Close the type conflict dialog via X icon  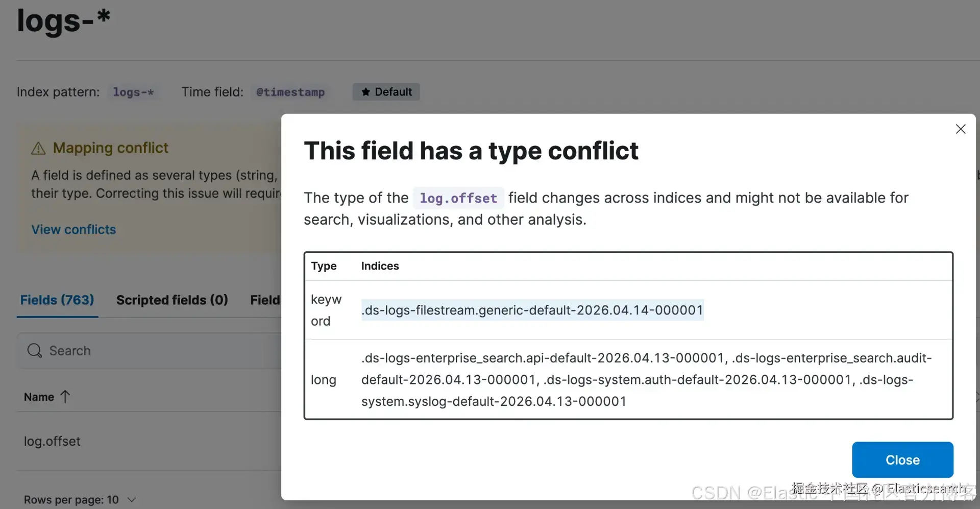(x=960, y=129)
